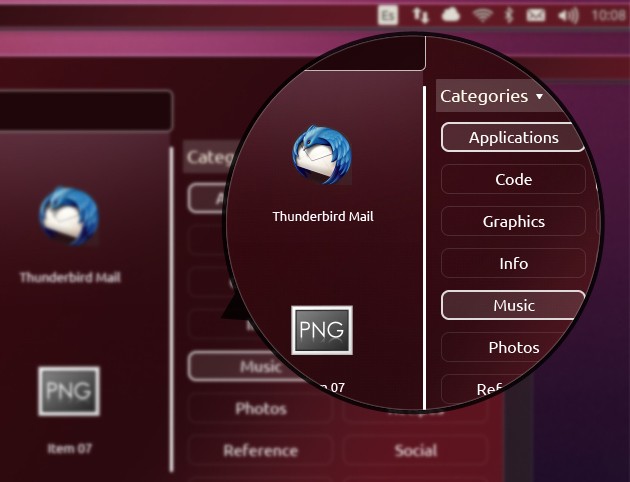Click the blurred Dash search field

86,110
